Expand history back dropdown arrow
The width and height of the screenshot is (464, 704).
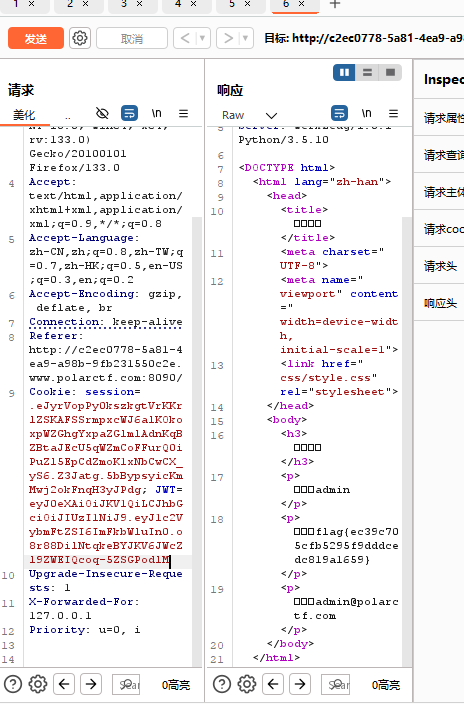point(202,38)
